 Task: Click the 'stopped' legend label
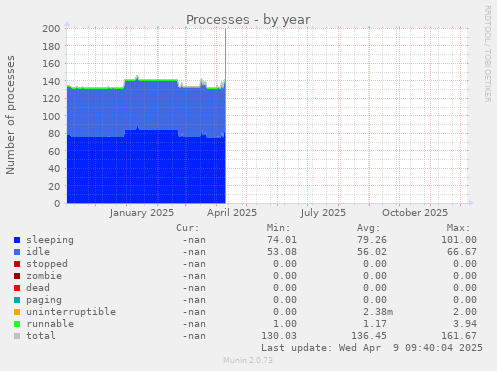[x=47, y=264]
